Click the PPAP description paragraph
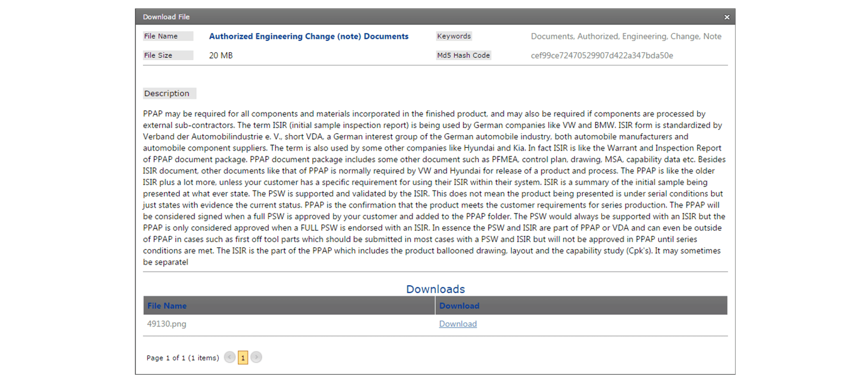This screenshot has width=868, height=384. point(435,188)
